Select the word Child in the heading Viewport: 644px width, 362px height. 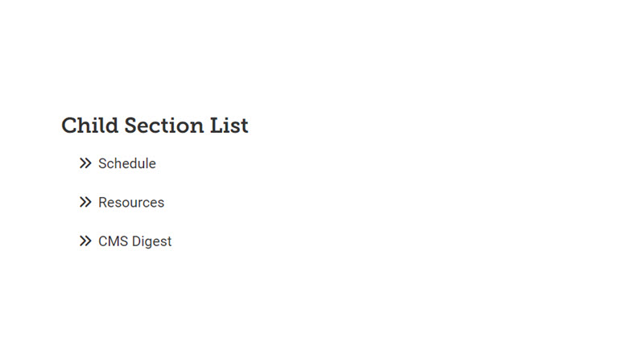(90, 125)
